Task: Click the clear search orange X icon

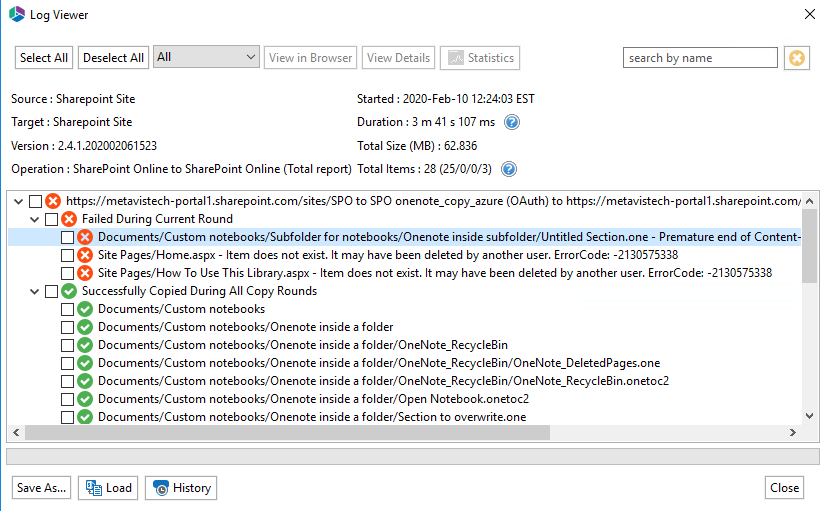Action: (796, 58)
